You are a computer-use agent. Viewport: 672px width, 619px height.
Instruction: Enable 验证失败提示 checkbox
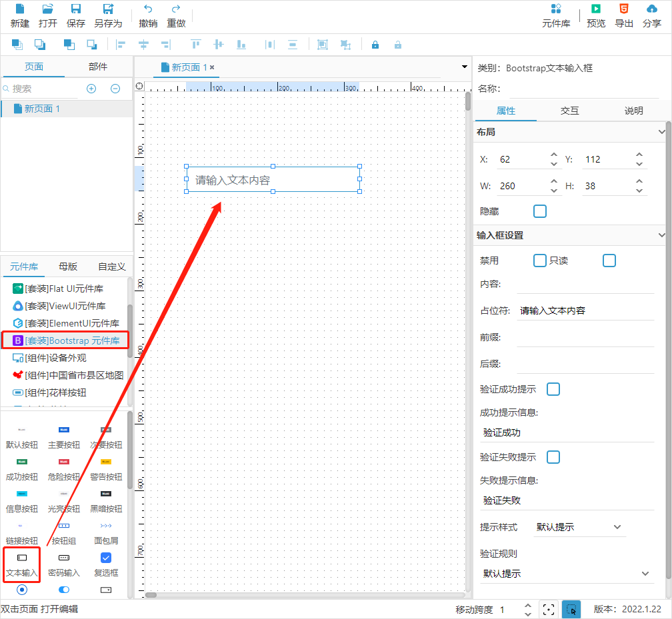(553, 457)
